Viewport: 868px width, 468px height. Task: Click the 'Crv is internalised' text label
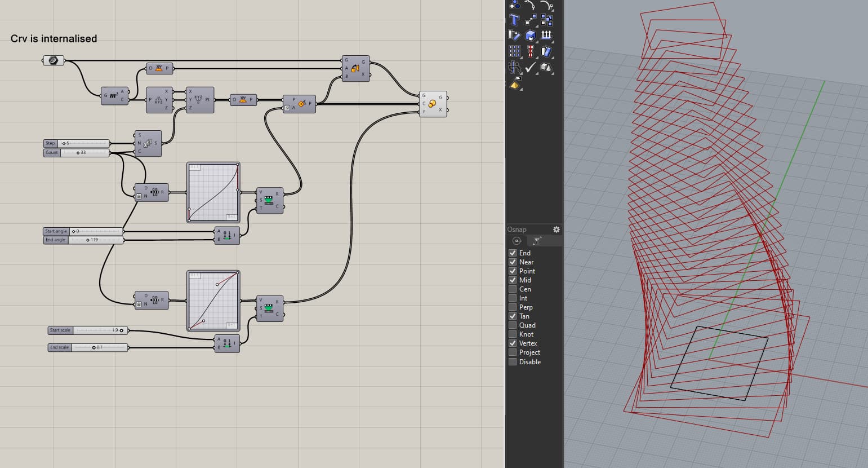click(54, 38)
